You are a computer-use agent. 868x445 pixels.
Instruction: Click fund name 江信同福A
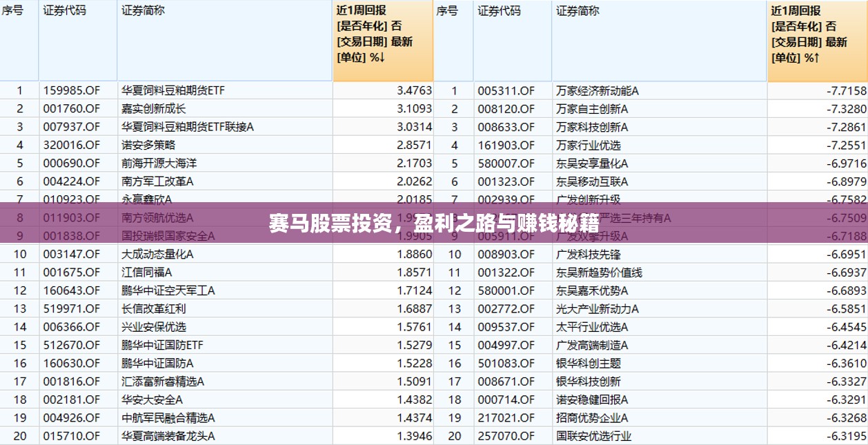147,273
